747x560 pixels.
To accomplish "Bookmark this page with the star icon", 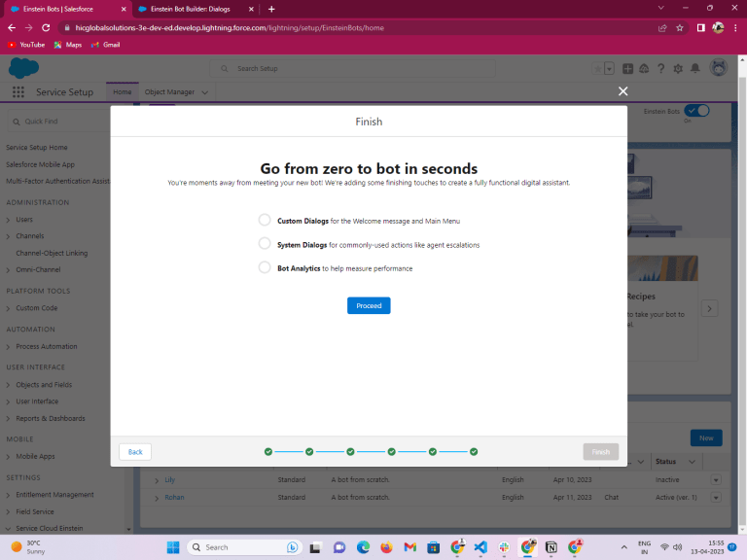I will pyautogui.click(x=680, y=28).
